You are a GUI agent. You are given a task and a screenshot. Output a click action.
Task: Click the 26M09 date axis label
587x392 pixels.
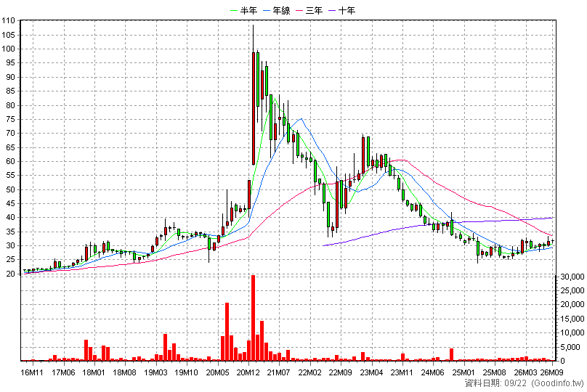click(551, 372)
